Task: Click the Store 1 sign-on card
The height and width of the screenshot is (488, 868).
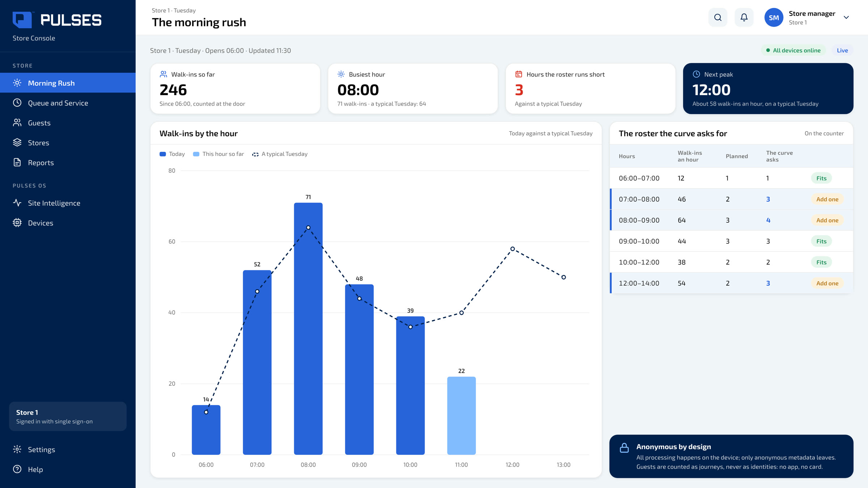Action: pyautogui.click(x=68, y=416)
